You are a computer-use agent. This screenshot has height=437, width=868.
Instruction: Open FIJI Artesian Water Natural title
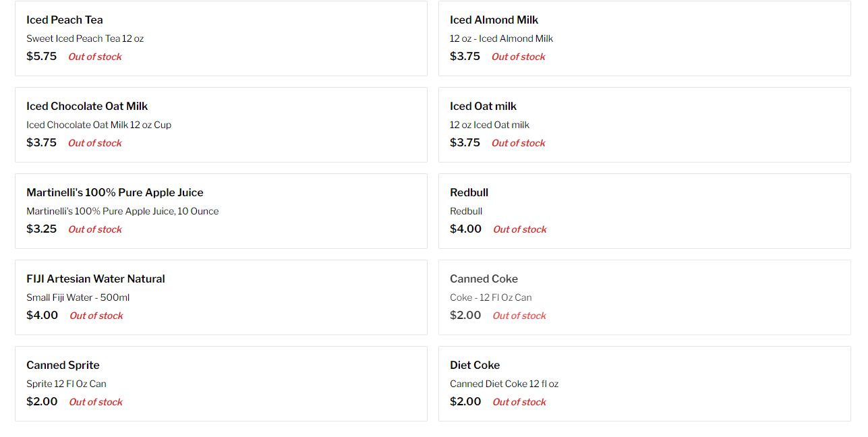pyautogui.click(x=96, y=279)
